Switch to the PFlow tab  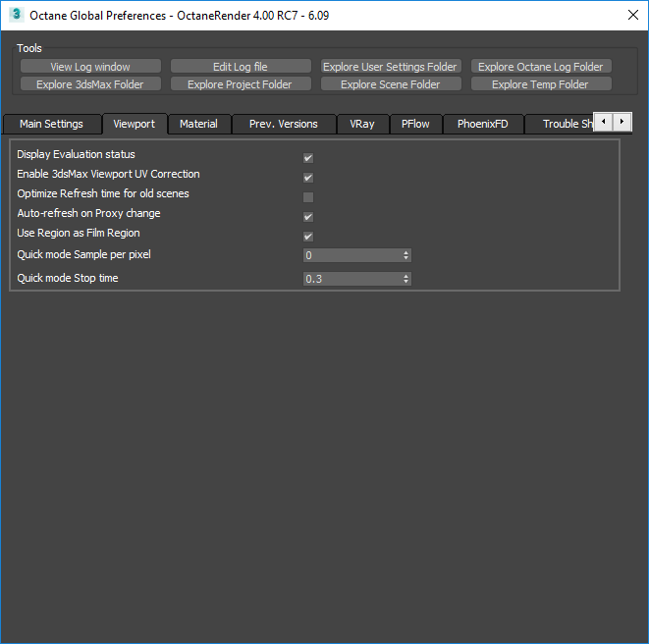pyautogui.click(x=415, y=124)
